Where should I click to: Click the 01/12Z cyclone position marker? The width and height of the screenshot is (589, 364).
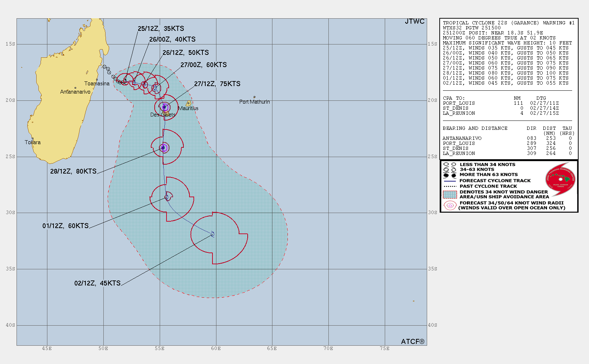click(167, 197)
